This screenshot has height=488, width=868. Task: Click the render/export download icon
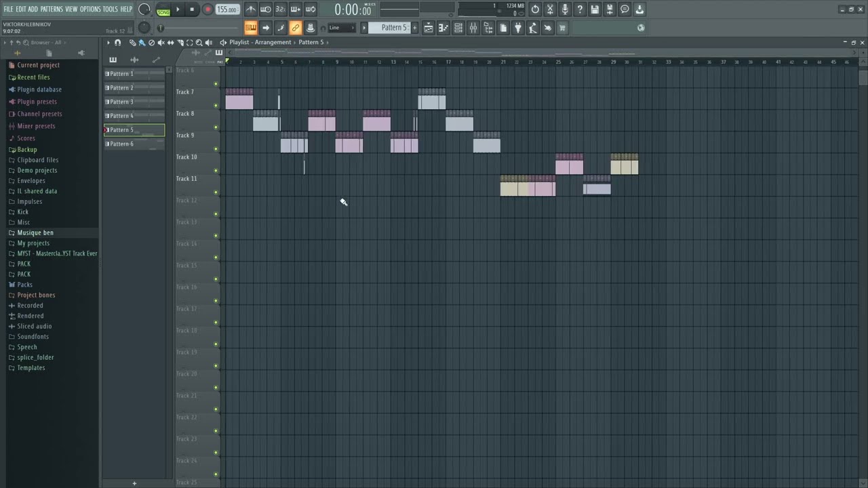tap(639, 9)
